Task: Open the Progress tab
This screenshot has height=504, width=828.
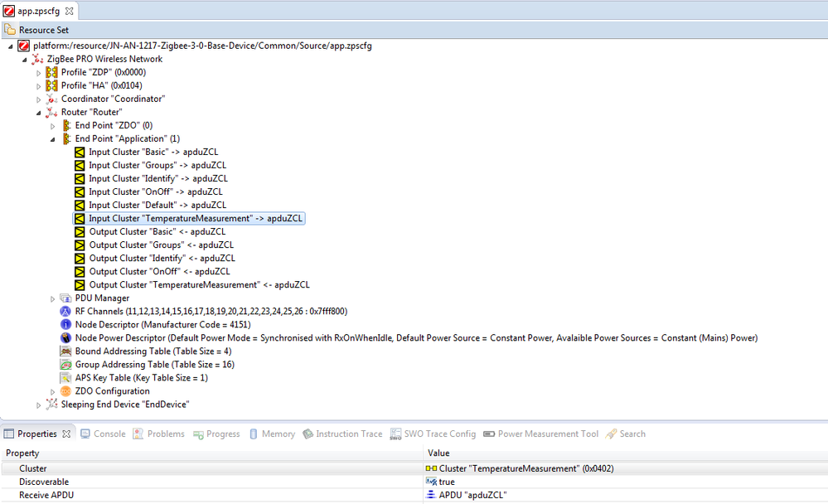Action: (216, 434)
